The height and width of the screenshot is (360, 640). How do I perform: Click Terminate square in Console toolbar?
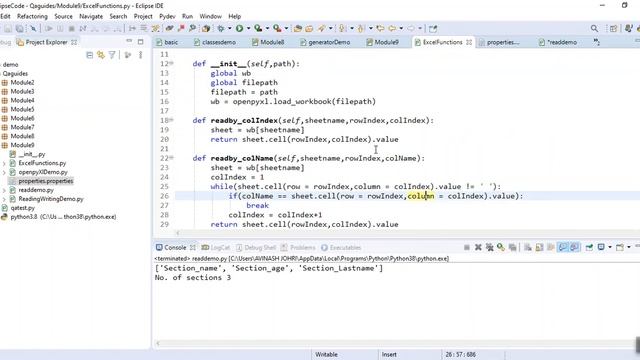pos(467,247)
